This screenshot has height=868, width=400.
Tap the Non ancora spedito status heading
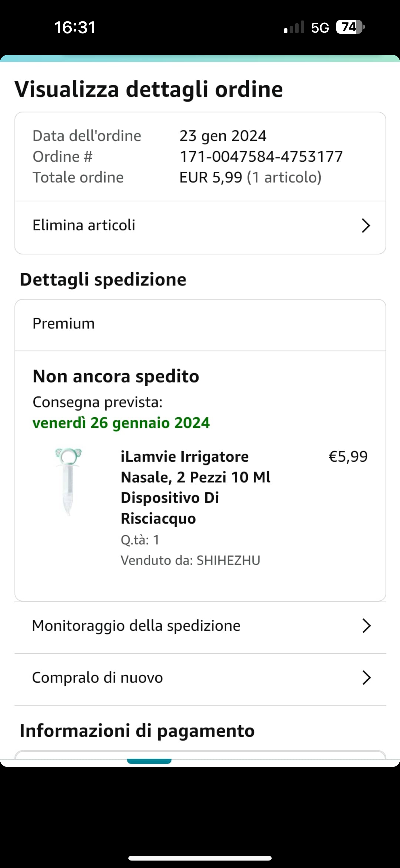pos(116,376)
